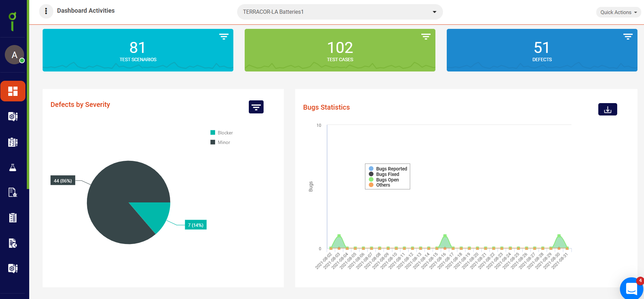This screenshot has width=644, height=299.
Task: Open the three-dot Dashboard Activities menu
Action: [x=46, y=11]
